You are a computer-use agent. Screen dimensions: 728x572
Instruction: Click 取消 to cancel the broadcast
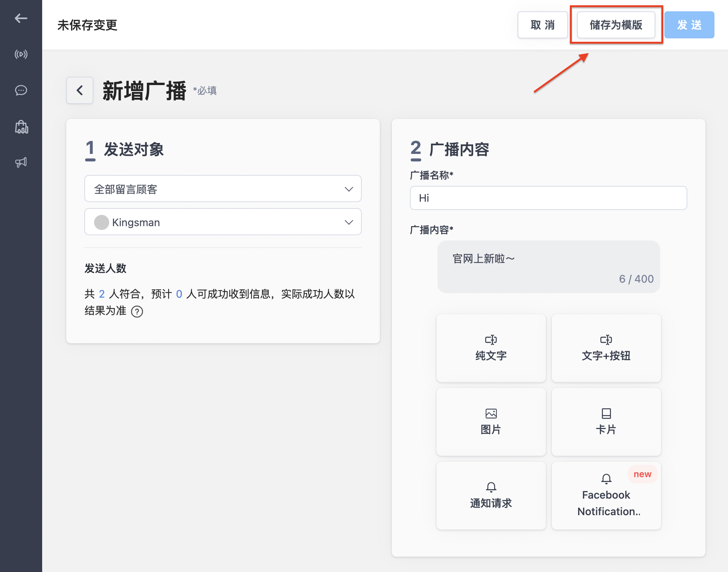click(x=542, y=25)
